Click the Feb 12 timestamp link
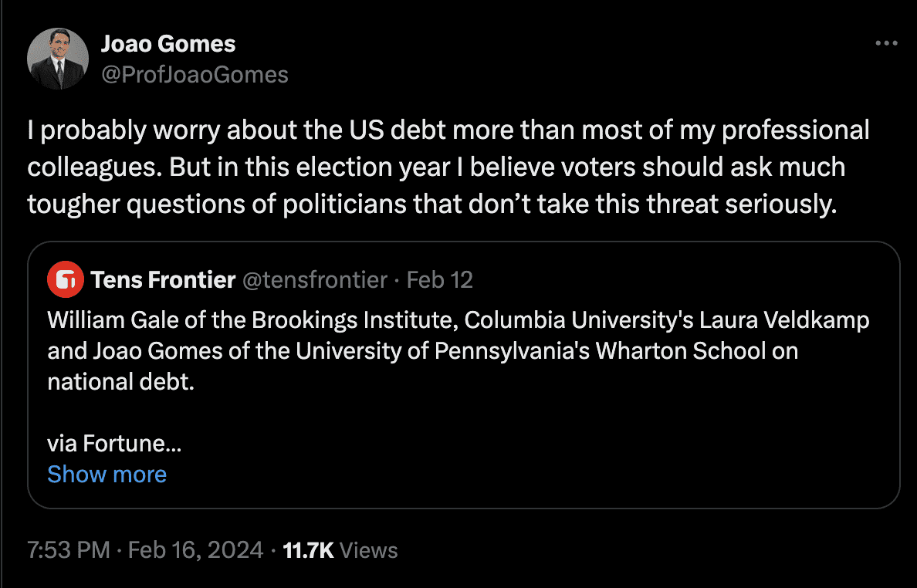917x588 pixels. 439,279
